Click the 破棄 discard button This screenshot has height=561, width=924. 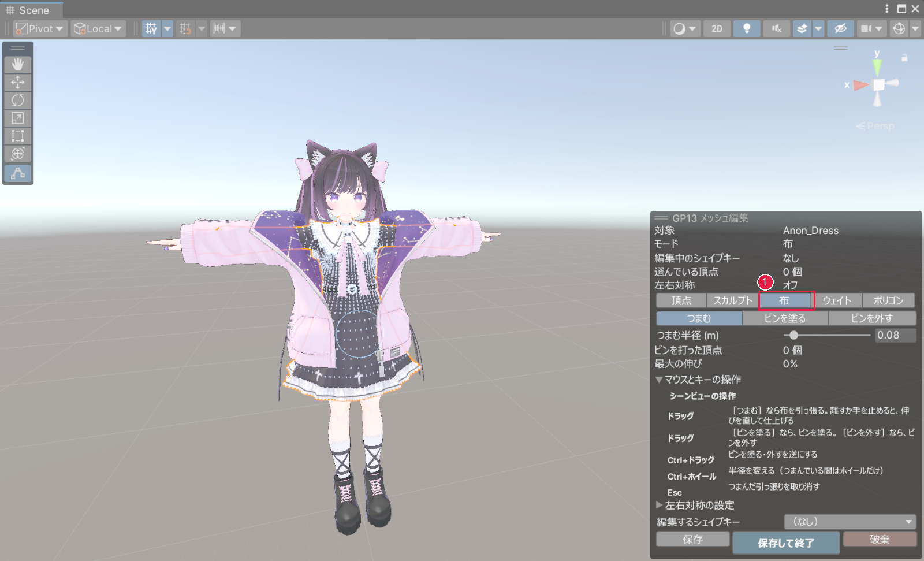click(880, 539)
